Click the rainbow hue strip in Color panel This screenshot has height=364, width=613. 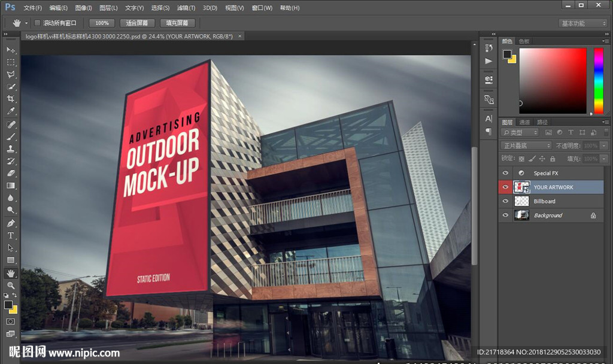(x=598, y=80)
